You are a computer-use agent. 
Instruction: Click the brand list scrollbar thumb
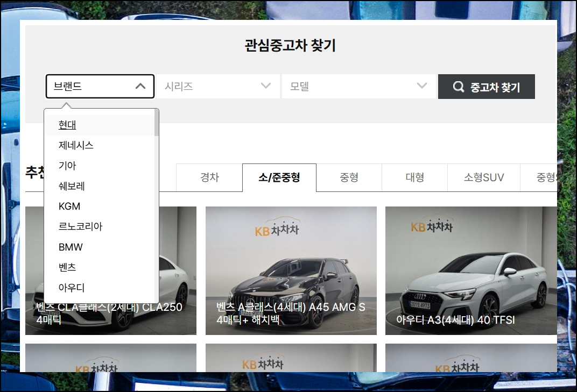pos(157,123)
